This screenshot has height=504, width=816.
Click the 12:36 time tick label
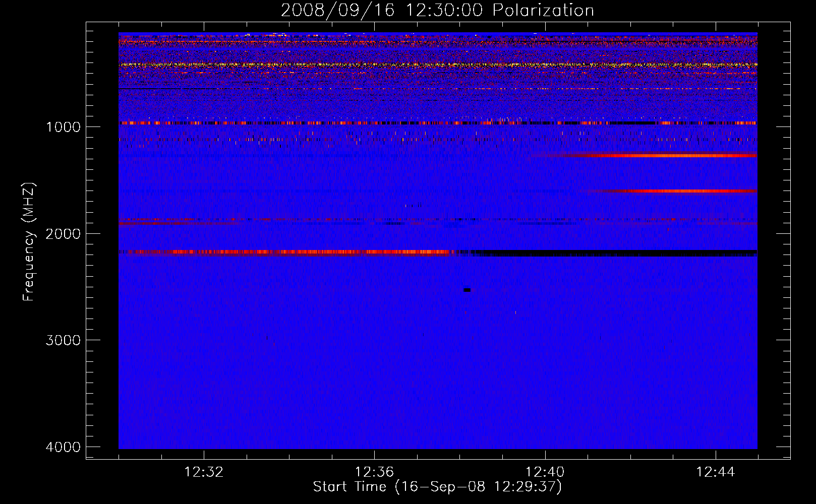pyautogui.click(x=374, y=472)
